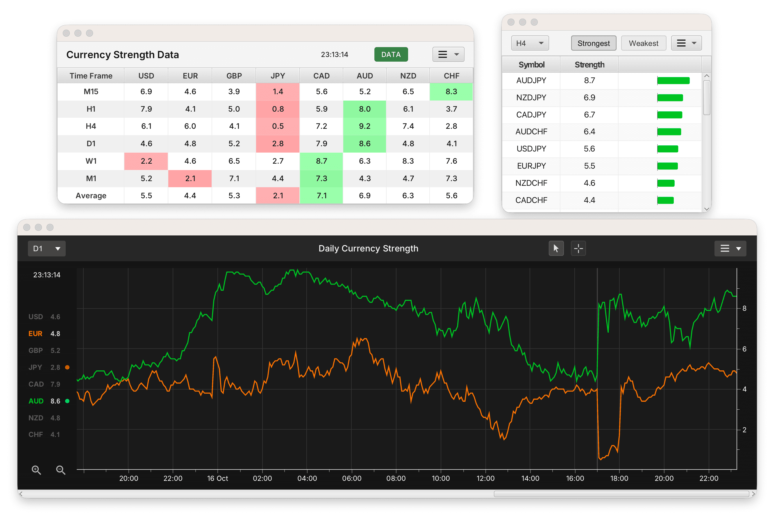Open hamburger menu in Currency Strength Data window
This screenshot has height=532, width=779.
click(x=448, y=54)
